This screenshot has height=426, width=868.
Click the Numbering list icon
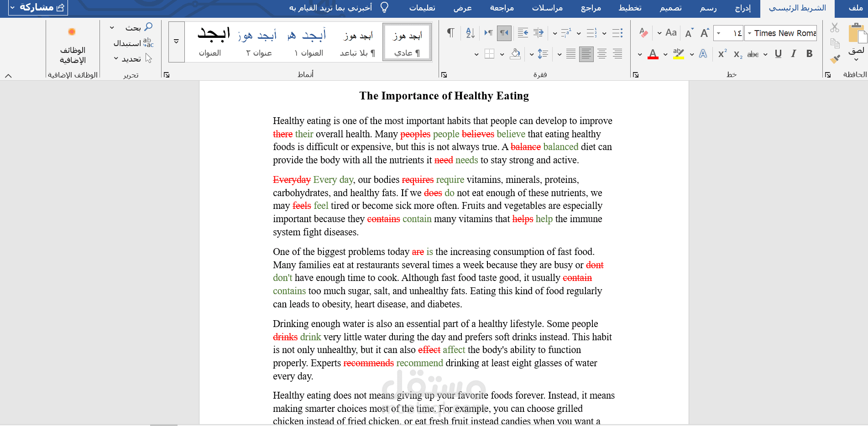[591, 33]
